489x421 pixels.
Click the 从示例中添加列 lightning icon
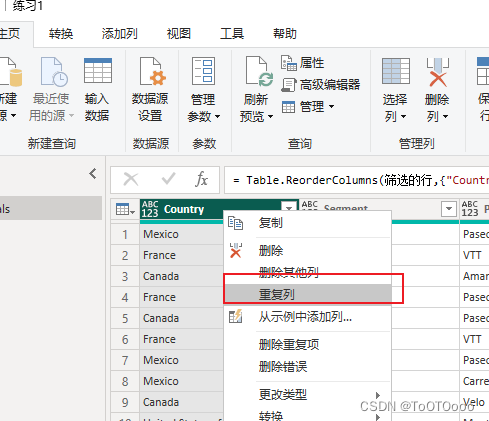coord(235,316)
